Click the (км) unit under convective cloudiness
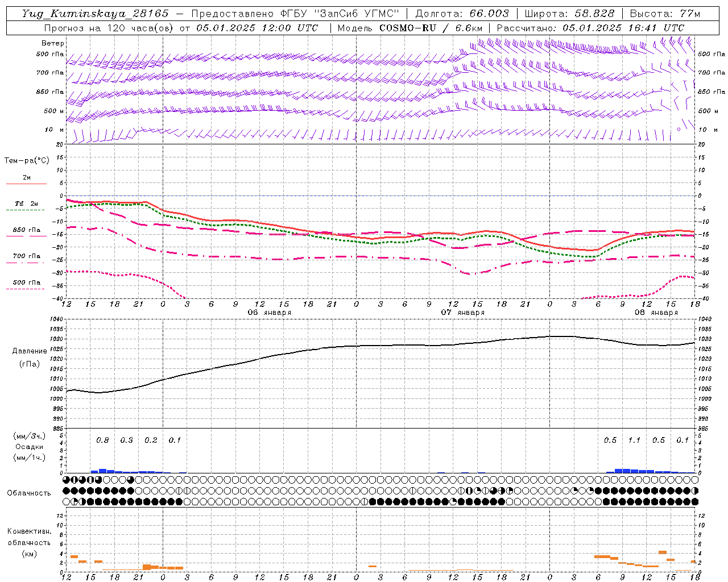 29,554
